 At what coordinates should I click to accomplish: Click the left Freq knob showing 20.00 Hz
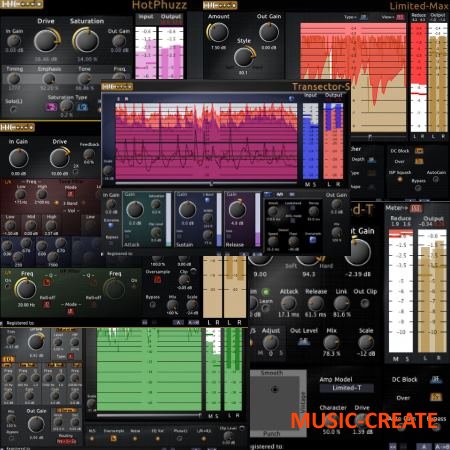[x=26, y=289]
